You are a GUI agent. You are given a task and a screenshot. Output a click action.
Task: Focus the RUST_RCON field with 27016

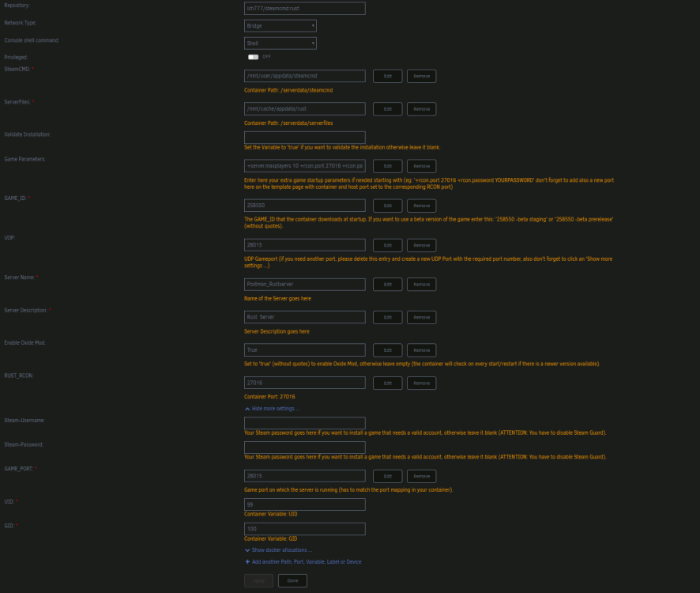point(305,383)
